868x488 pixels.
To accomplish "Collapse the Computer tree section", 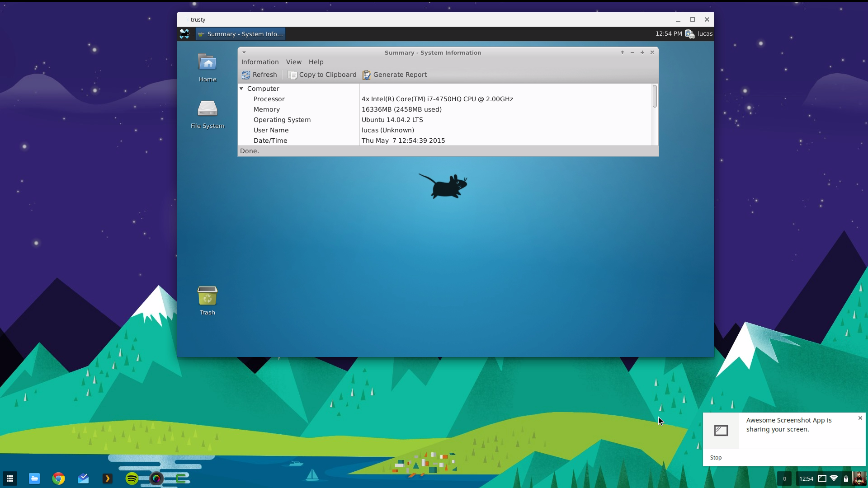I will point(241,89).
